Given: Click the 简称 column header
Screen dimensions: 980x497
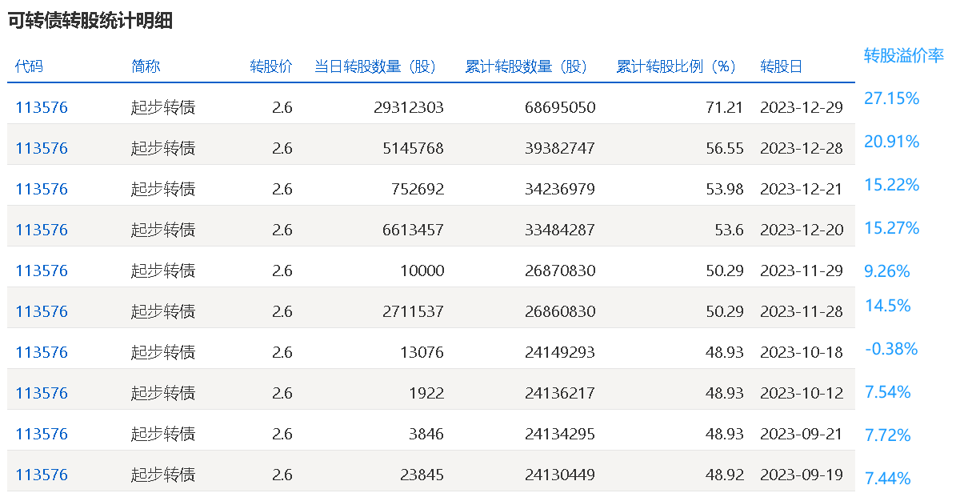Looking at the screenshot, I should [x=146, y=66].
